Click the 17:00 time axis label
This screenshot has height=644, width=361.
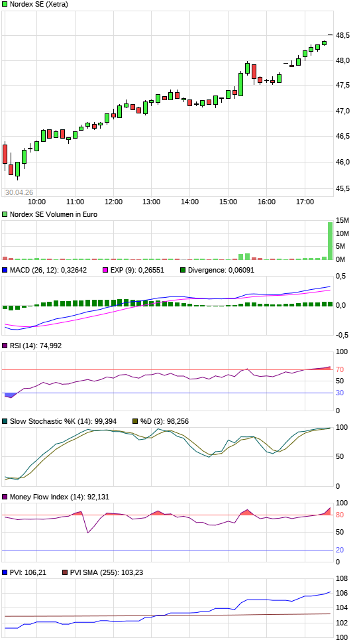pos(305,202)
